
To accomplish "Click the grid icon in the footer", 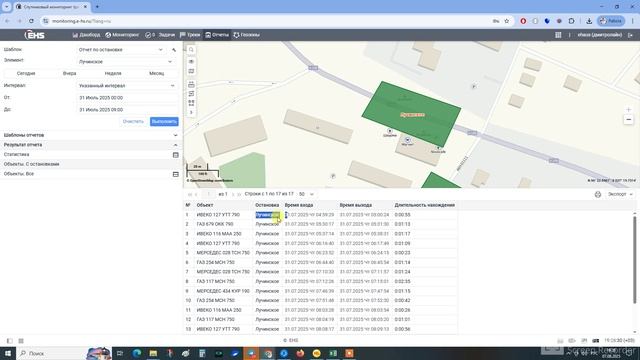I will click(21, 341).
